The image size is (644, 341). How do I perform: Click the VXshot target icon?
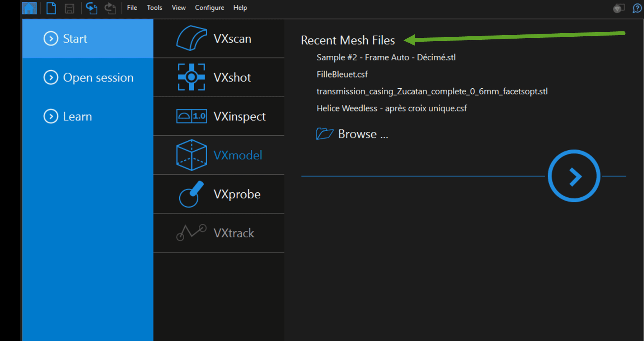tap(191, 77)
